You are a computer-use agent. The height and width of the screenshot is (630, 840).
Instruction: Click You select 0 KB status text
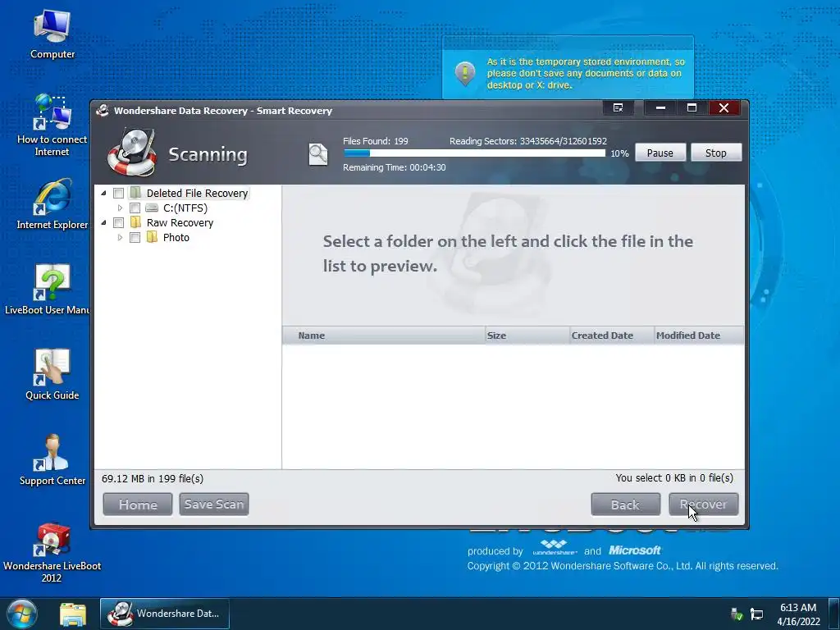coord(674,478)
